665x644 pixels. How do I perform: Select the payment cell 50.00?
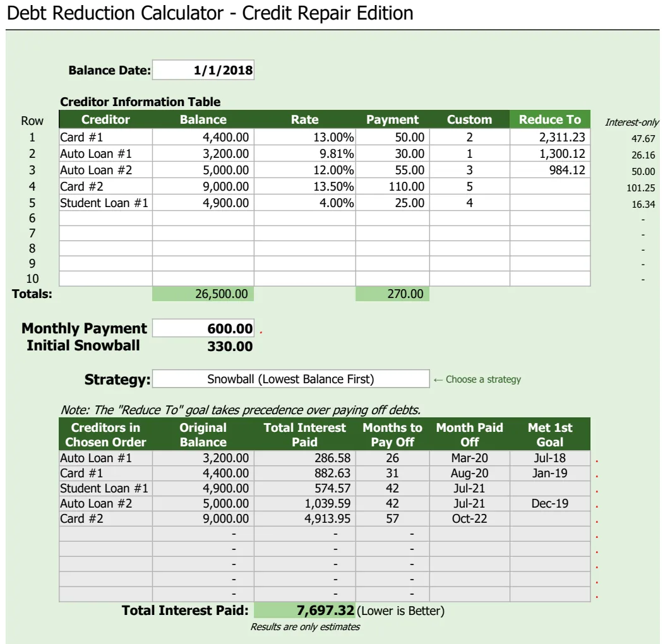393,137
